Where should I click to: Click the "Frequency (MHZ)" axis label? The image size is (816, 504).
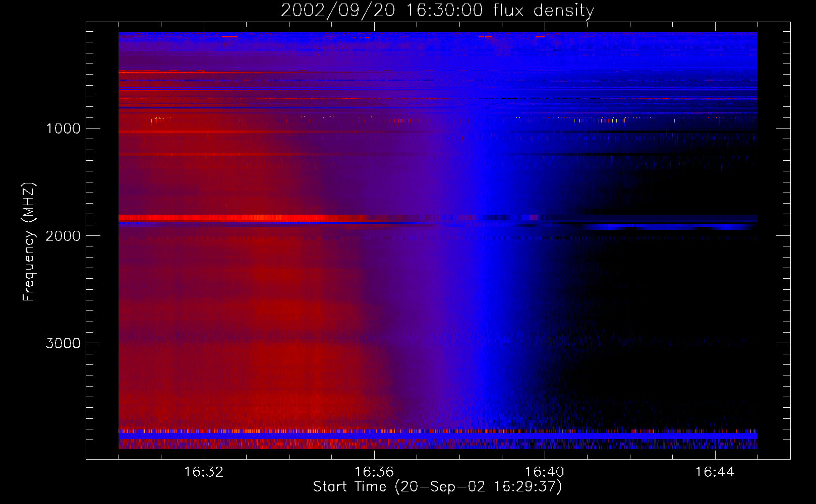click(x=29, y=242)
